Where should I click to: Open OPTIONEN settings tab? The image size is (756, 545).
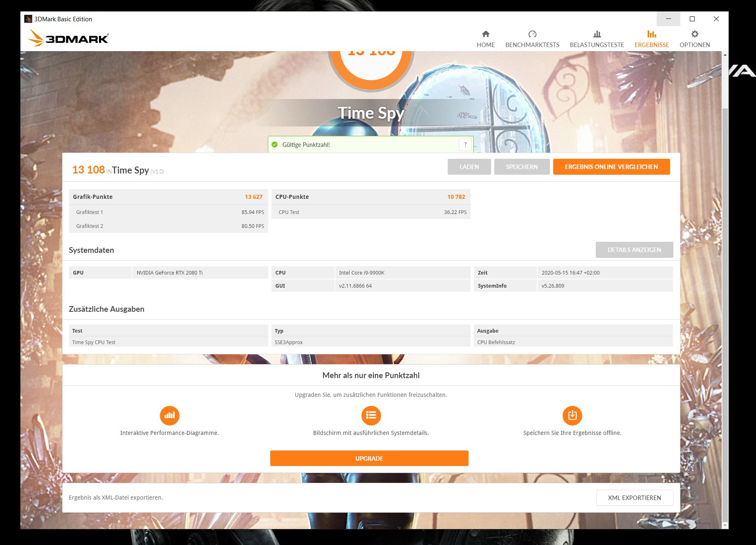(694, 39)
